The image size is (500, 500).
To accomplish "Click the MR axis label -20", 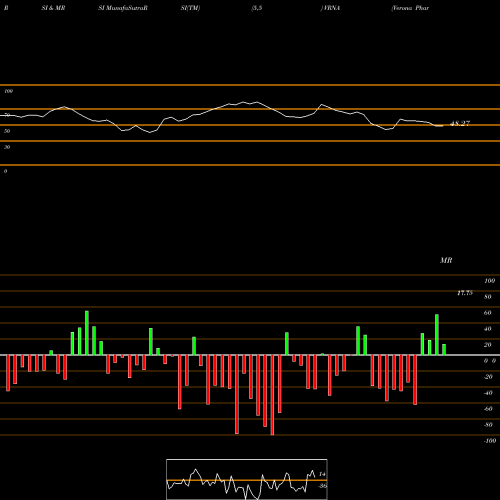I will tap(488, 377).
